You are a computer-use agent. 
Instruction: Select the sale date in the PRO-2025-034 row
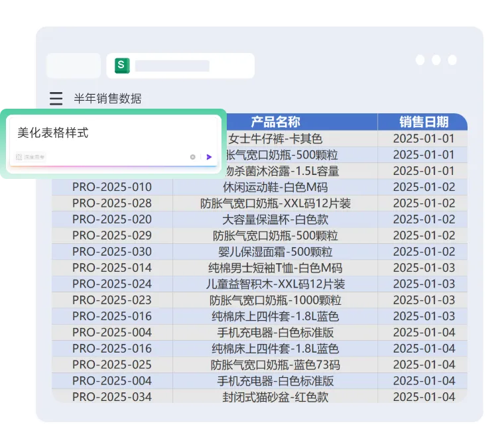click(423, 396)
